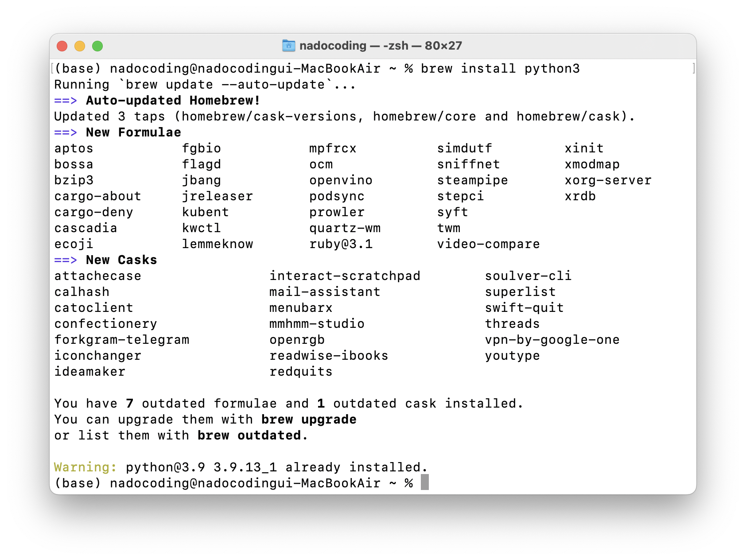
Task: Click the formula name 'bzip3'
Action: [x=74, y=180]
